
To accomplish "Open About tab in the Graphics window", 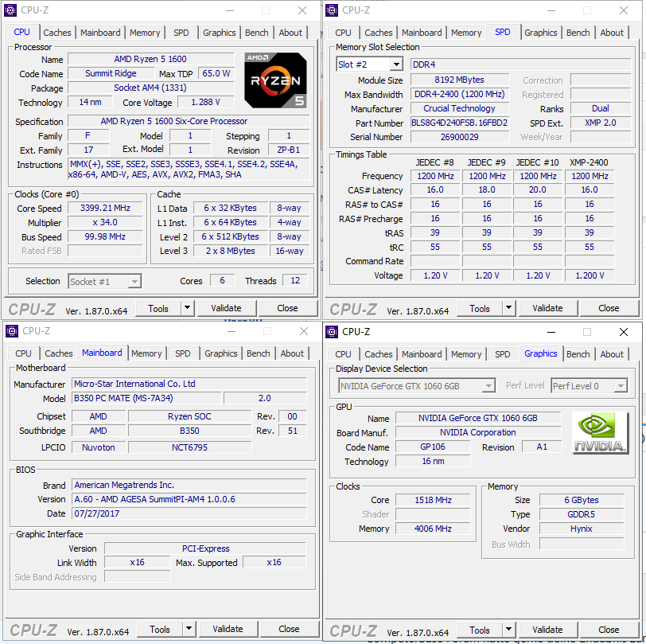I will 612,354.
